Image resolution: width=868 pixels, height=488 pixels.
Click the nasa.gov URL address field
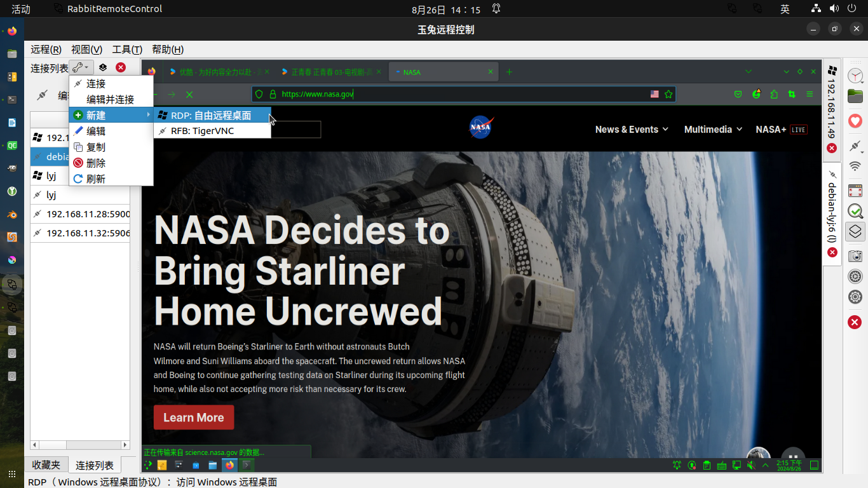tap(458, 94)
